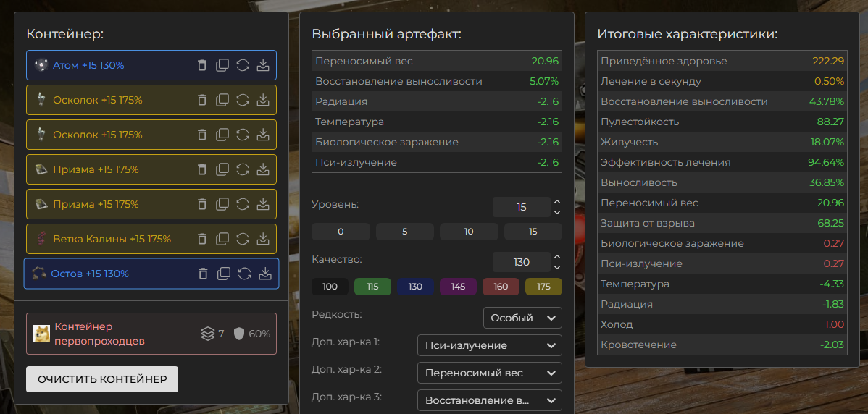This screenshot has height=414, width=868.
Task: Delete the Атом +15 130% artifact
Action: (x=202, y=65)
